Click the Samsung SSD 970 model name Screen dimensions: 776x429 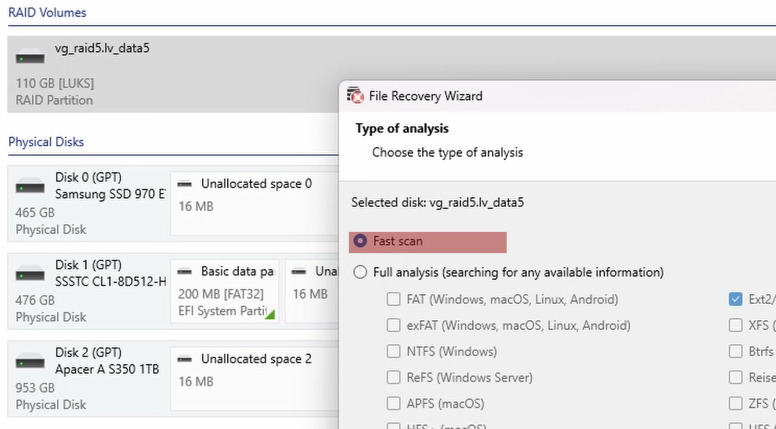[110, 194]
